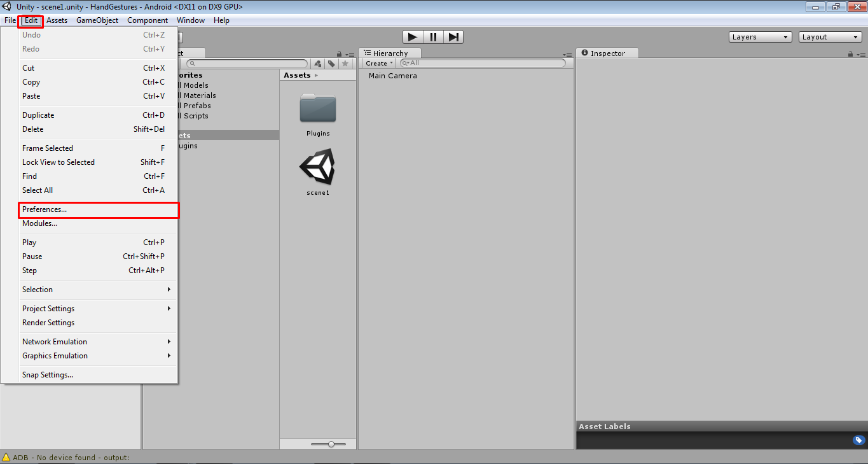The image size is (868, 464).
Task: Open the Hierarchy panel options menu icon
Action: (x=567, y=54)
